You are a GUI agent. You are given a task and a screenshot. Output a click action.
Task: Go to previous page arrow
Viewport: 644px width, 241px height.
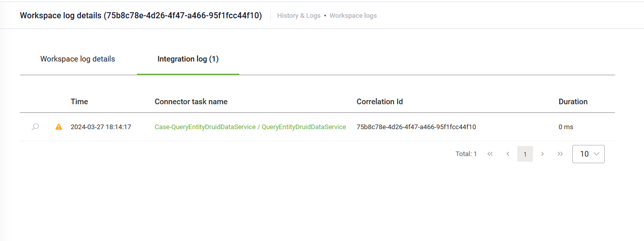pyautogui.click(x=508, y=154)
